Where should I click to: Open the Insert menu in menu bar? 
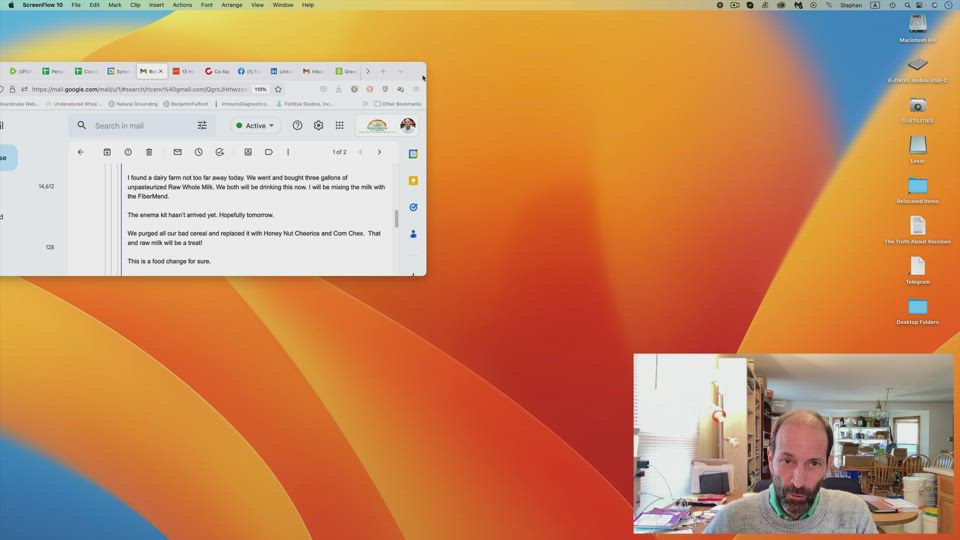[156, 5]
